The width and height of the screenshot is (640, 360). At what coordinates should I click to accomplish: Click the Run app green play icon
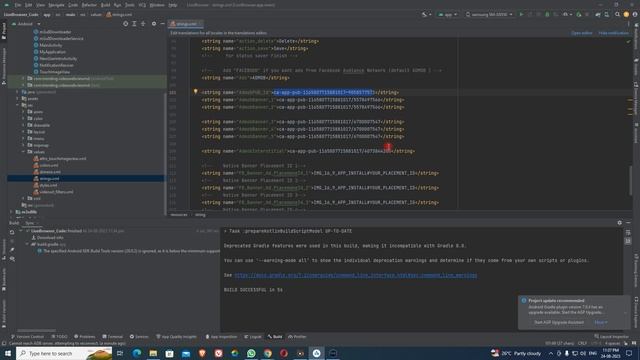(x=521, y=14)
